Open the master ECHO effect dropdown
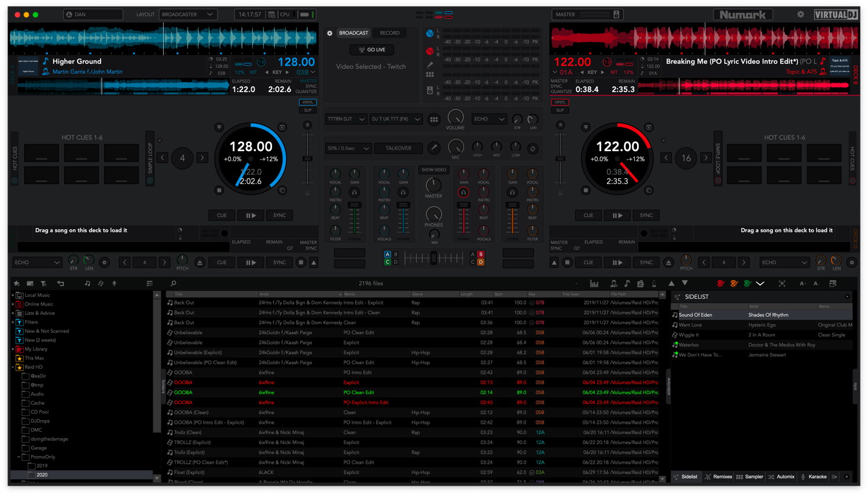868x495 pixels. (x=489, y=119)
